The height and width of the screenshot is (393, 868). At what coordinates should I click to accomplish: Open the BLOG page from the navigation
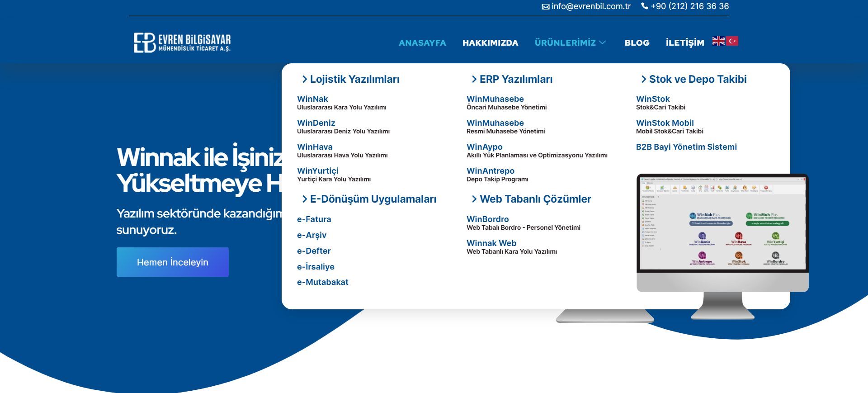[x=637, y=43]
